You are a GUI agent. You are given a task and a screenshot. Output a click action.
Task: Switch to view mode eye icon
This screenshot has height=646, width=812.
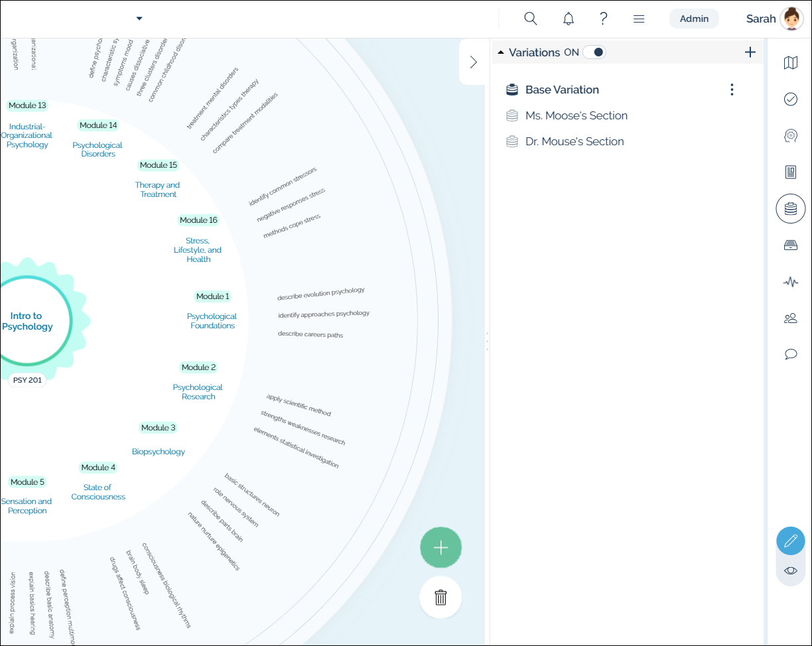(790, 570)
